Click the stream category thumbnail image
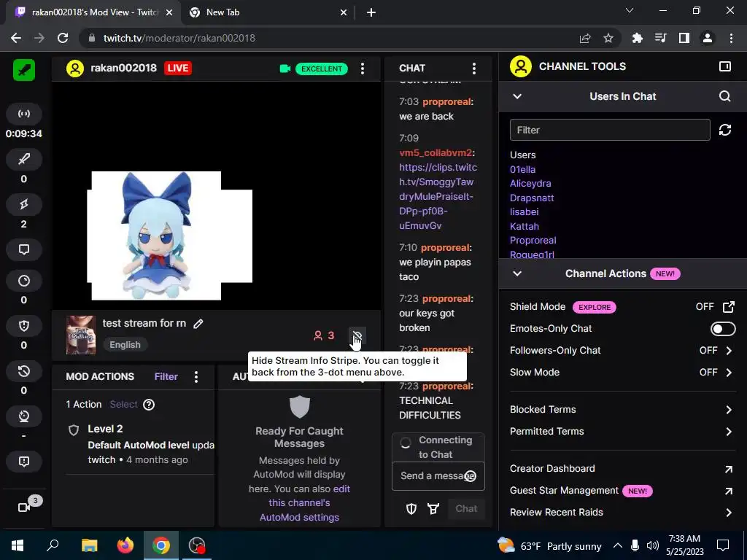Viewport: 747px width, 560px height. pos(80,335)
